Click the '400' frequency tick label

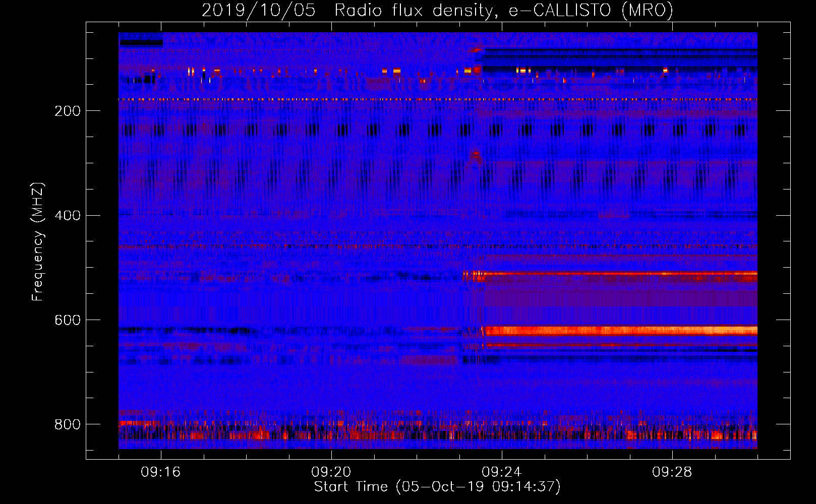click(68, 216)
